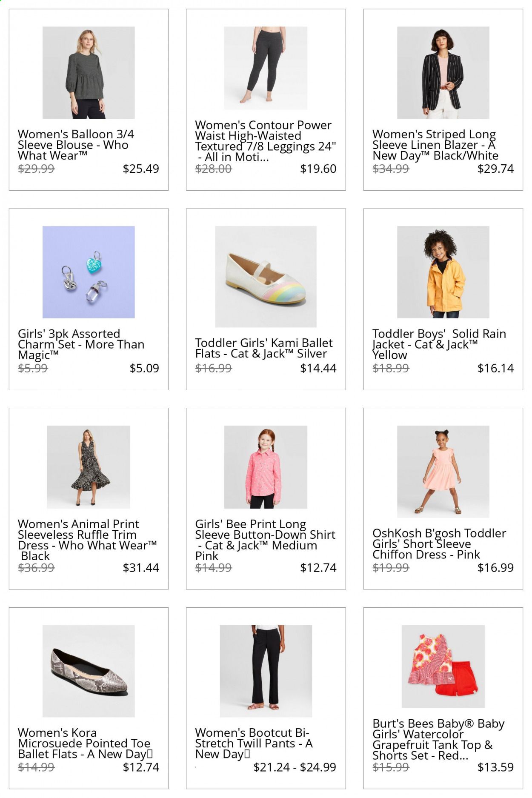Open the Bootcut Bi-Stretch Twill Pants photo
The image size is (532, 798).
(x=266, y=671)
